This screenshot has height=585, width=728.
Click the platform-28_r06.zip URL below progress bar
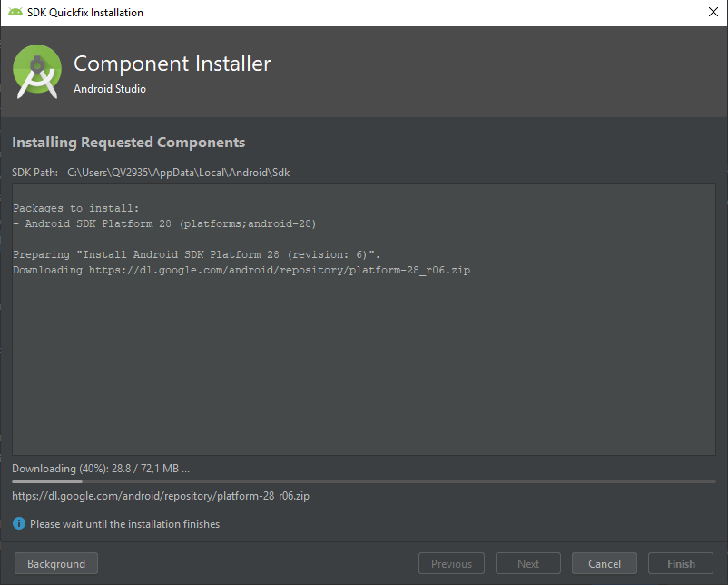pos(161,496)
